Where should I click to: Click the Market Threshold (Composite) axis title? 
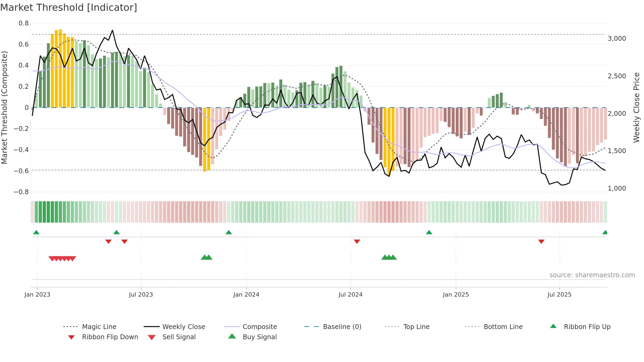pyautogui.click(x=4, y=108)
